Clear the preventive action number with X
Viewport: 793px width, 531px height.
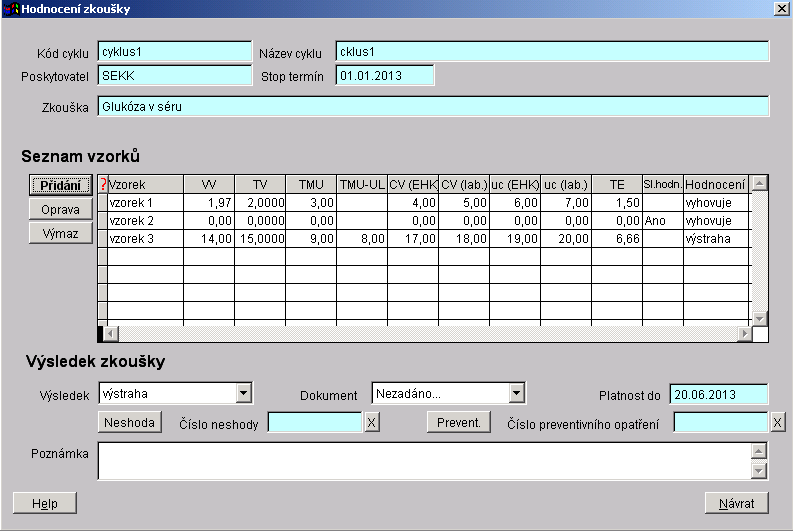coord(778,423)
